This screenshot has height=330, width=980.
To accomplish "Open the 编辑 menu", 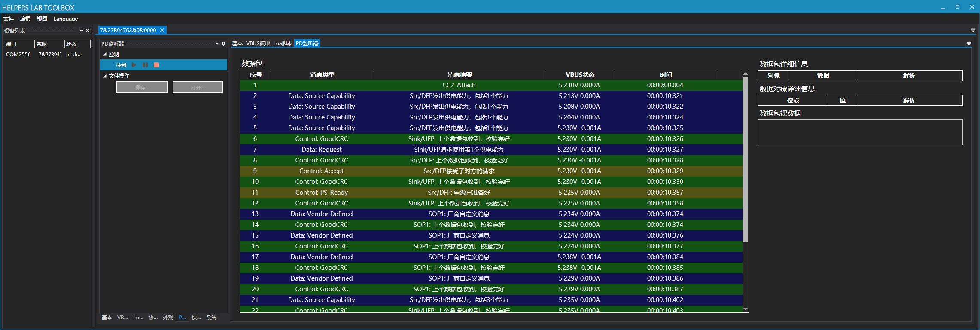I will point(25,19).
